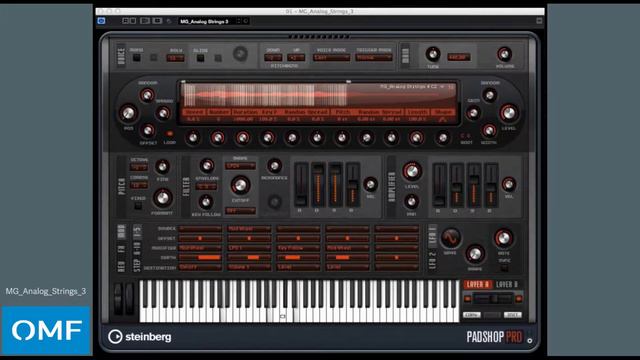This screenshot has height=360, width=640.
Task: Click the Pitchbend Down value field
Action: (273, 58)
